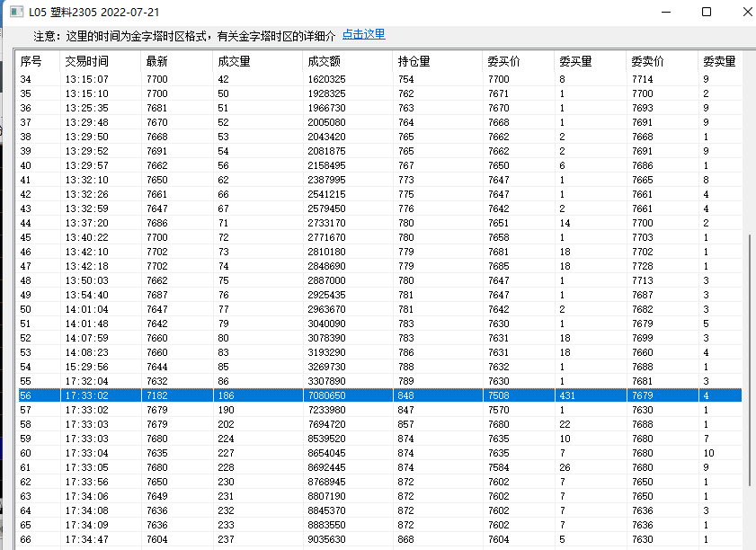The image size is (756, 550).
Task: Click the 成交额 value 2005080
Action: [x=326, y=122]
